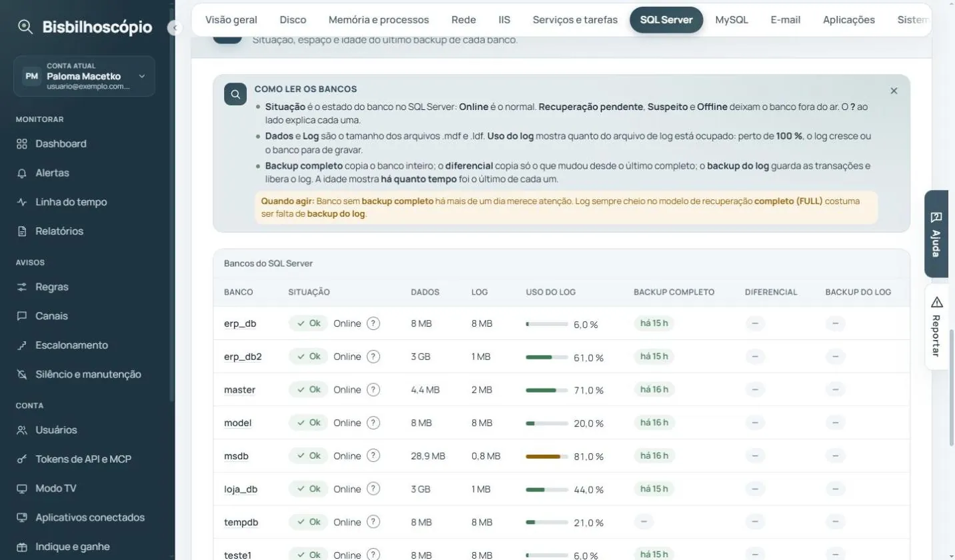
Task: Switch to the Visão geral tab
Action: coord(231,19)
